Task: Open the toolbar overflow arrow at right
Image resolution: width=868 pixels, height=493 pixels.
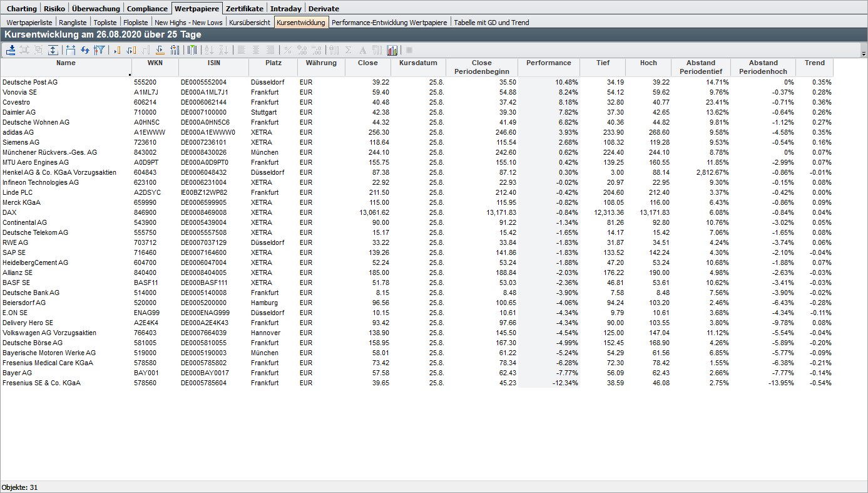Action: click(864, 54)
